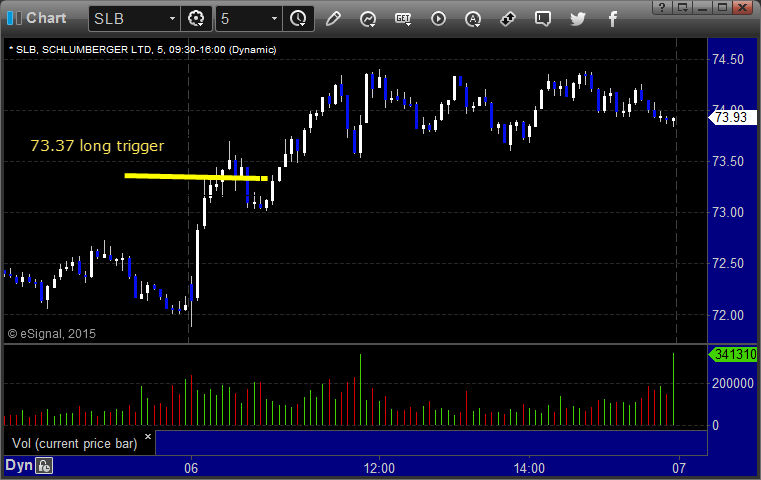Click the SLB, SCHLUMBERGER LTD chart header

142,50
